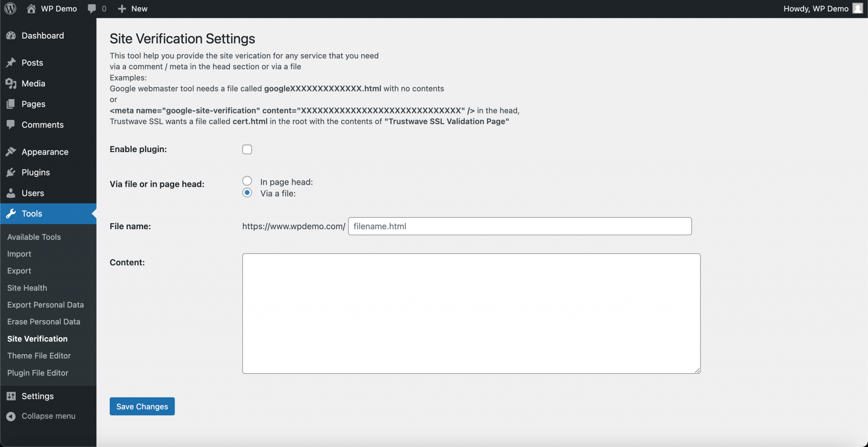Go to Site Health under Tools
This screenshot has height=447, width=868.
27,288
